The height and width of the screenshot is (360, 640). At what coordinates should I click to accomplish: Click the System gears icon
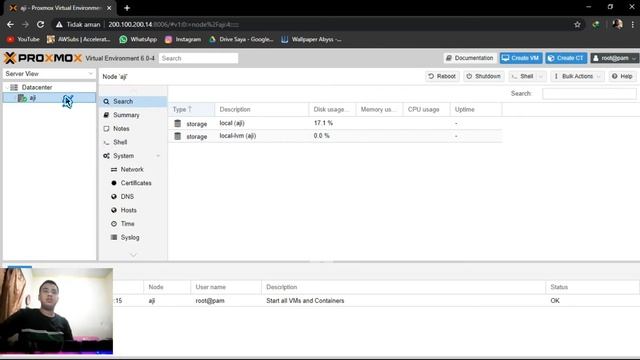click(x=106, y=156)
